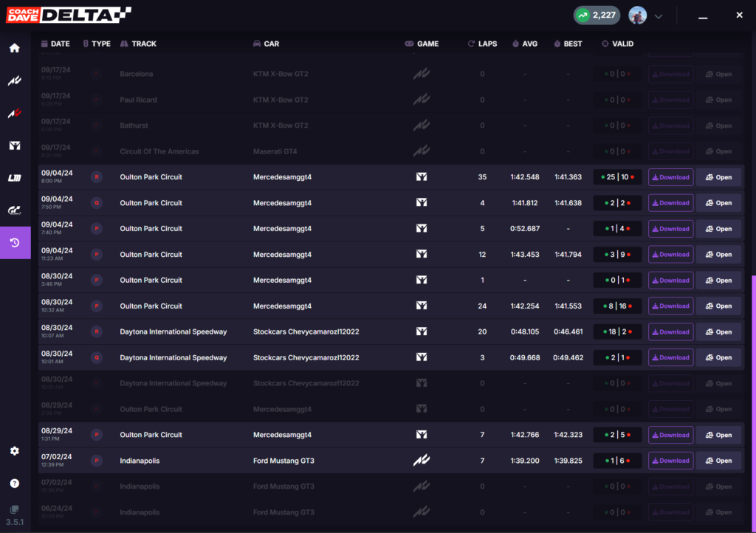Viewport: 756px width, 533px height.
Task: Click the iRacing game icon in the 35-lap row
Action: [422, 177]
